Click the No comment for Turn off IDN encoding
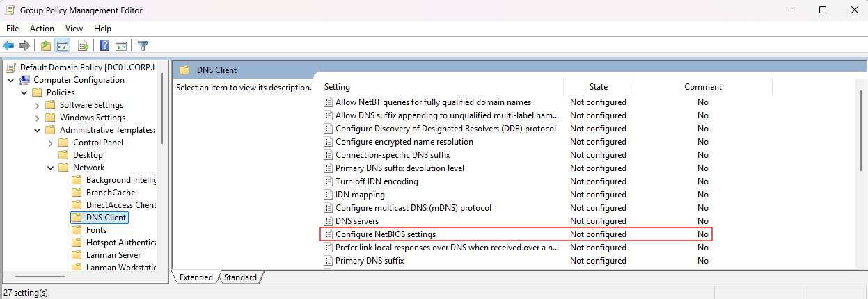Viewport: 868px width, 299px height. [x=703, y=181]
